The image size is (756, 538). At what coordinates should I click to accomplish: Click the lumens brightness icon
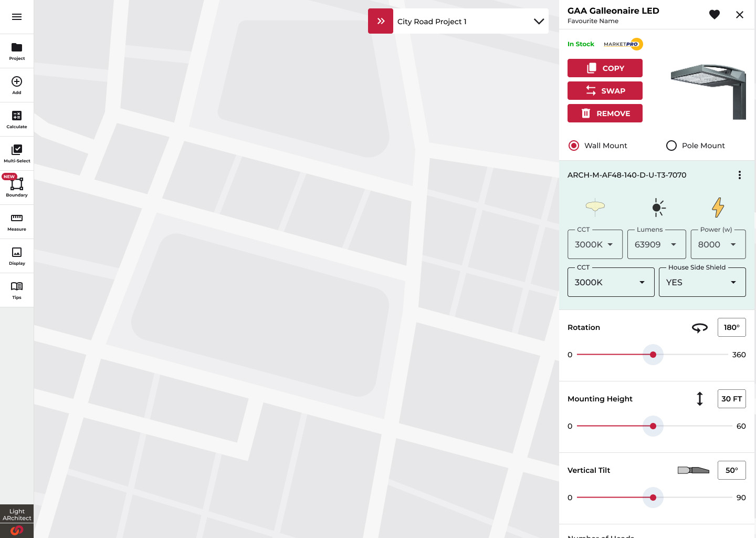[659, 208]
